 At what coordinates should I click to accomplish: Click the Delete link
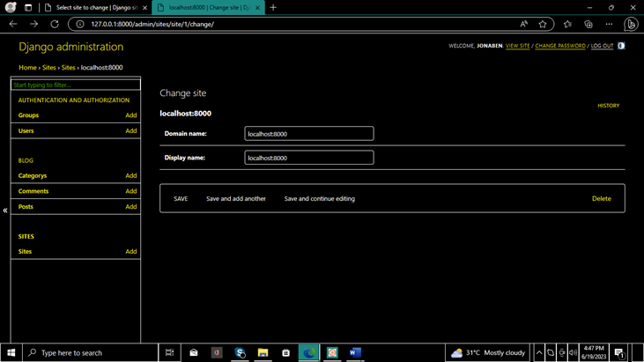click(602, 199)
